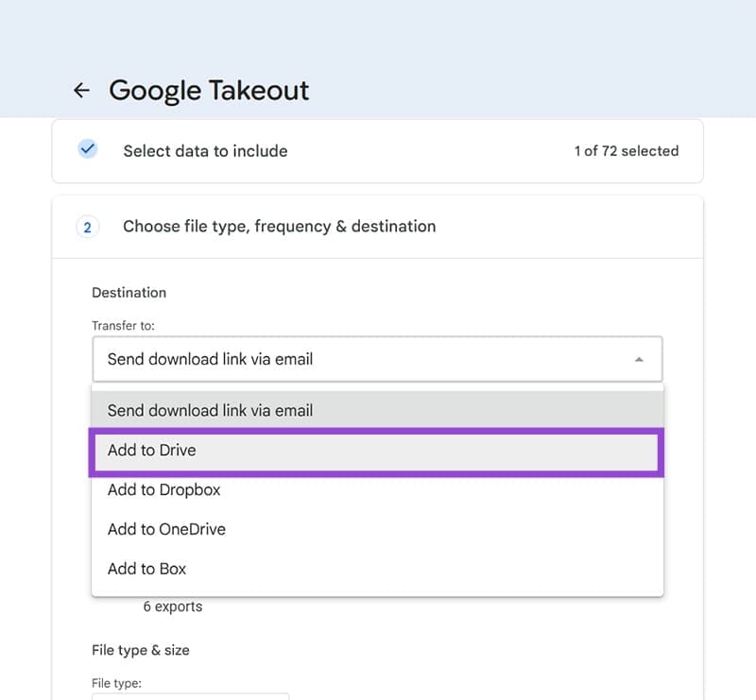Click the blue checkmark step icon

tap(87, 150)
